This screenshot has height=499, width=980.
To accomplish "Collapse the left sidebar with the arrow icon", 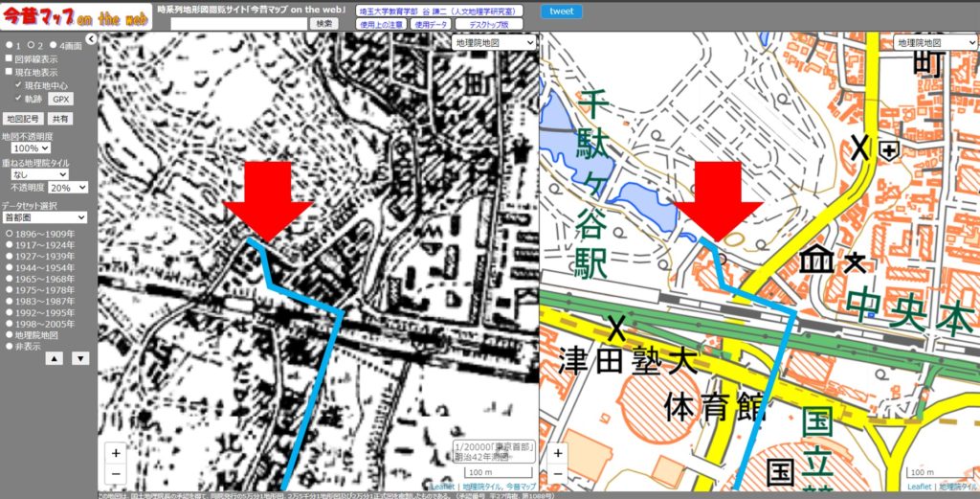I will 91,39.
